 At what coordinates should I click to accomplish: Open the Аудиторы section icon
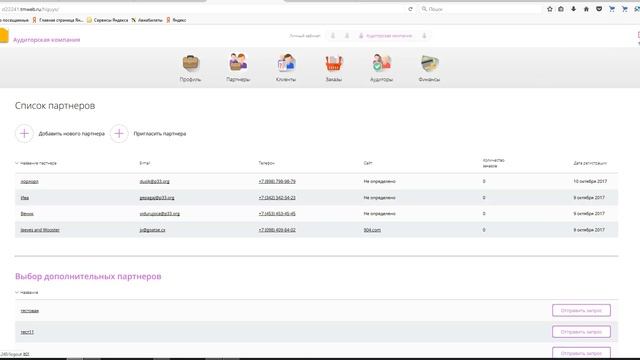point(381,63)
